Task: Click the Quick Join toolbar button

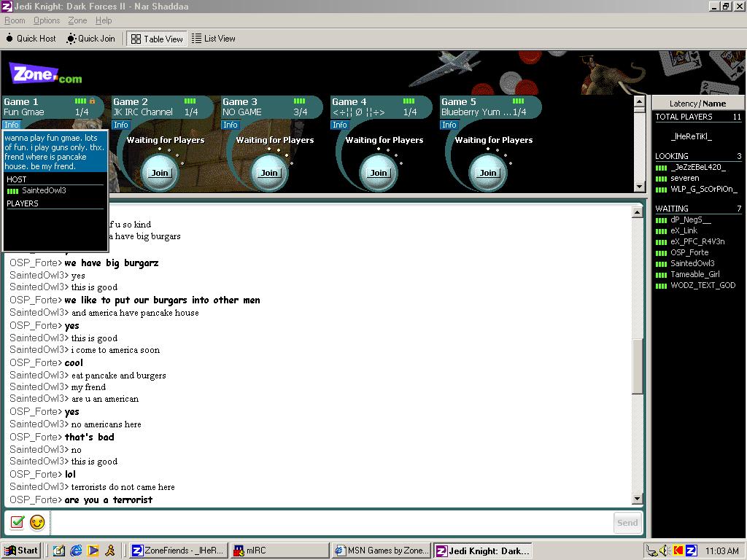Action: (x=91, y=39)
